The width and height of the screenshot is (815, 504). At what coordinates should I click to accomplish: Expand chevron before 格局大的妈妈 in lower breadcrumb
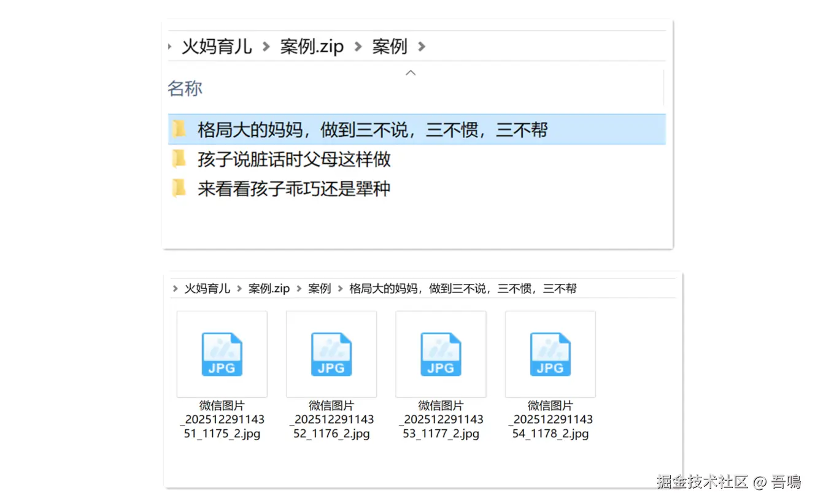point(341,288)
